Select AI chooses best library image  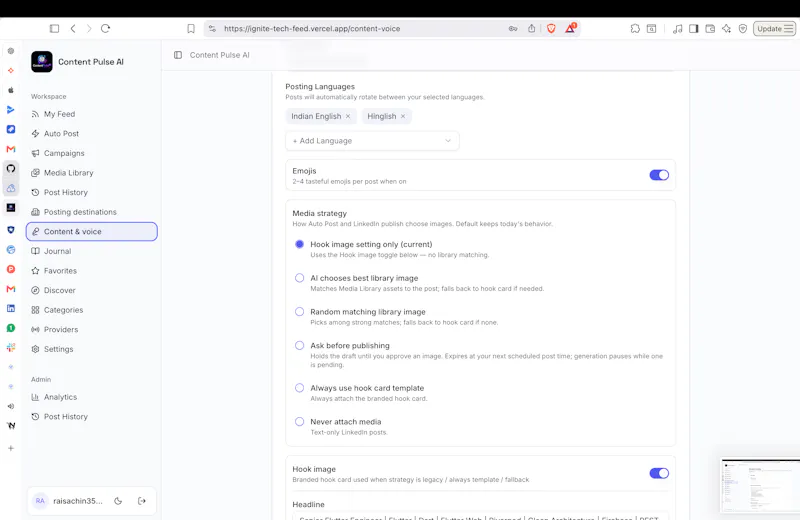click(299, 278)
